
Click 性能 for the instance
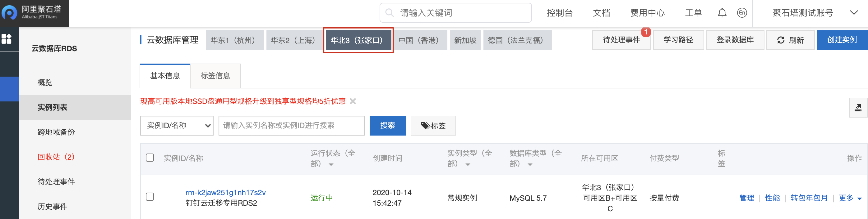pyautogui.click(x=772, y=198)
